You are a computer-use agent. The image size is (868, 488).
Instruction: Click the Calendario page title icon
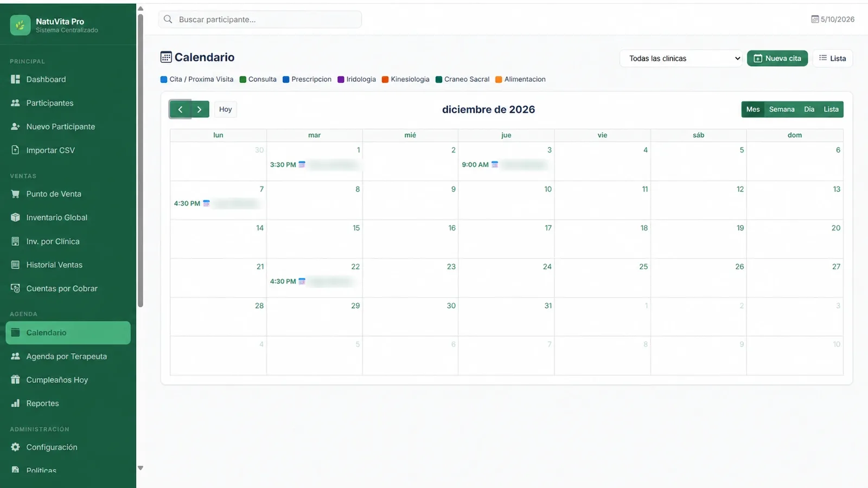166,57
